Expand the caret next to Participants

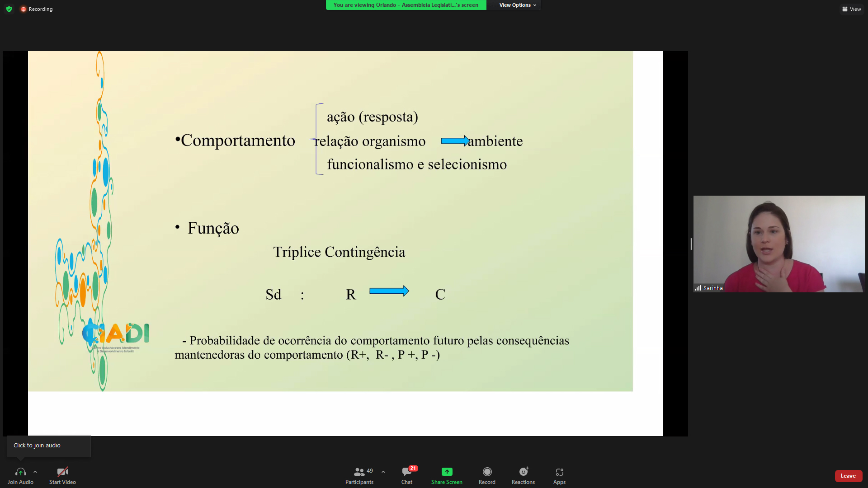383,472
